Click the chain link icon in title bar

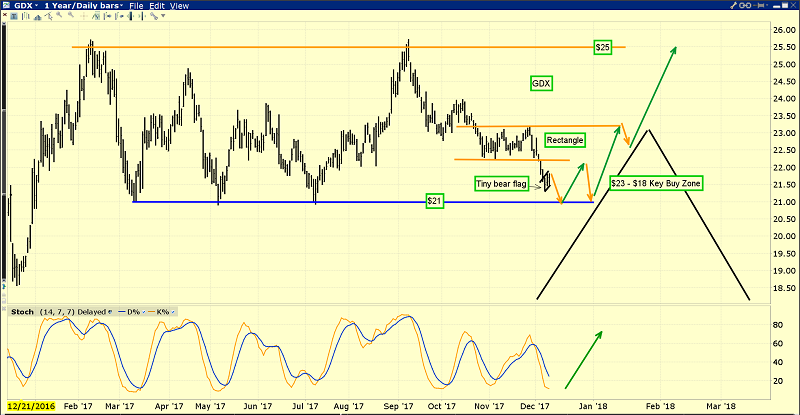pos(745,5)
